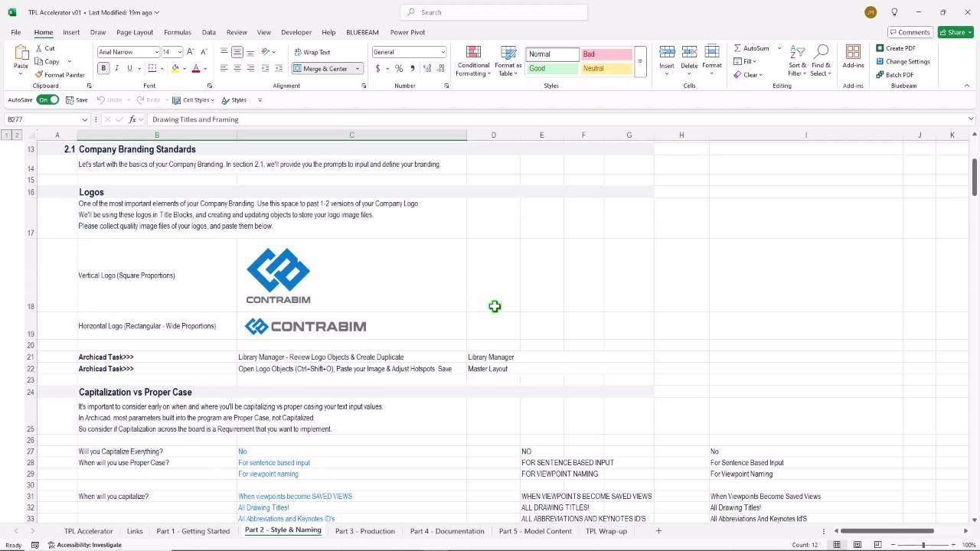The width and height of the screenshot is (980, 551).
Task: Toggle middle vertical alignment
Action: [x=237, y=52]
